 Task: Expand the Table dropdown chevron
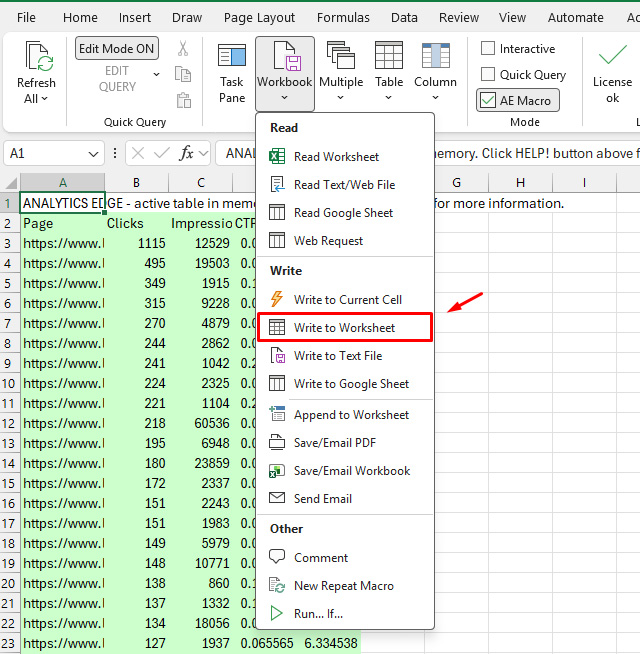pyautogui.click(x=388, y=98)
